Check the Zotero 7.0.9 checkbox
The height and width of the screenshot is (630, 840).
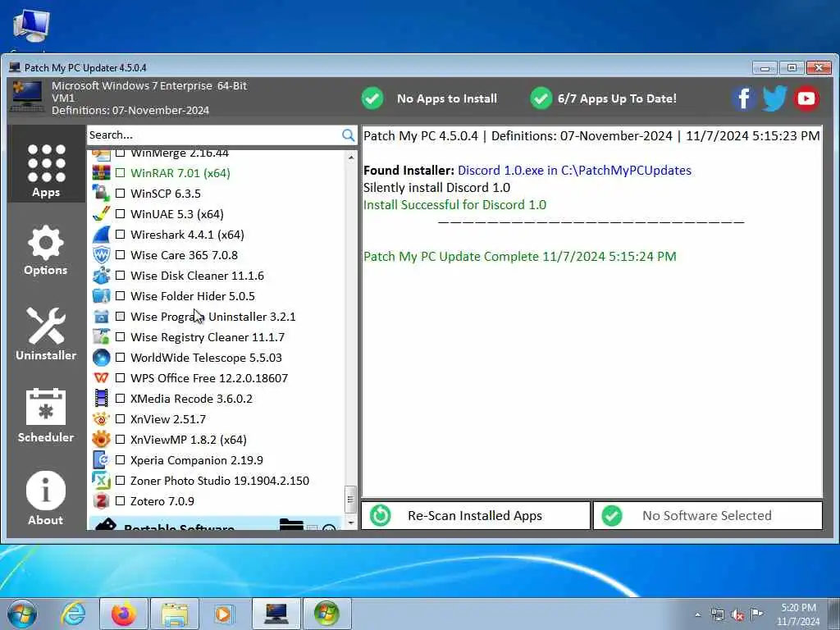click(x=120, y=501)
